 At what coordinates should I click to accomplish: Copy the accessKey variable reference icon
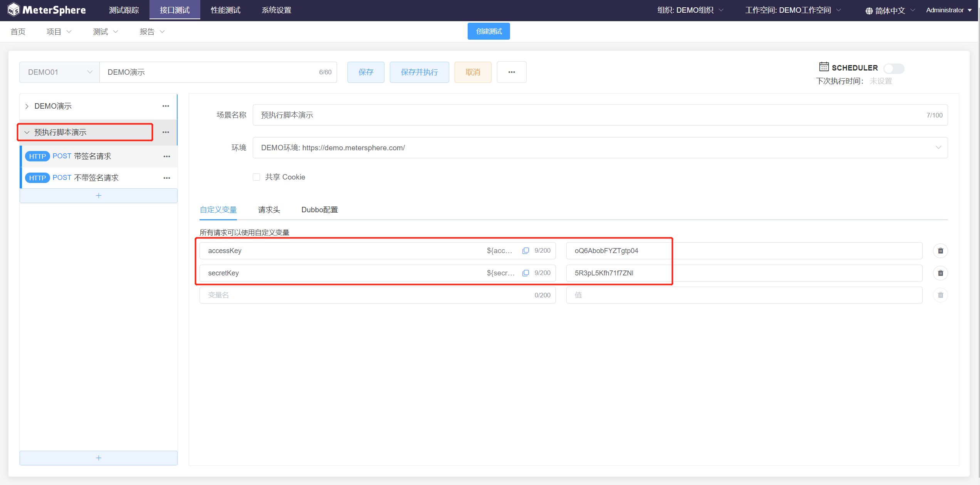click(525, 251)
